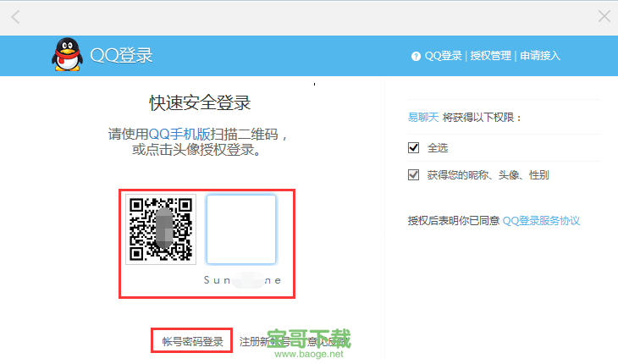The width and height of the screenshot is (618, 364).
Task: Close the login dialog window
Action: pyautogui.click(x=604, y=16)
